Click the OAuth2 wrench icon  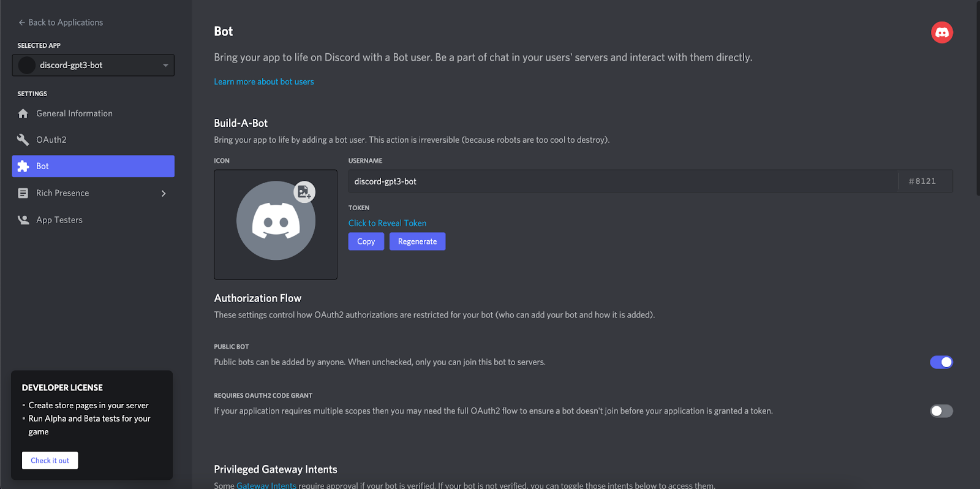click(23, 140)
